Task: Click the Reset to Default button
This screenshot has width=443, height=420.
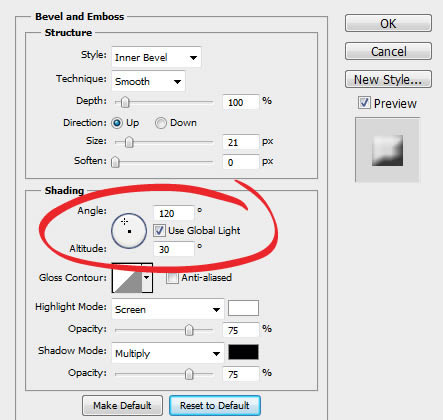Action: [215, 405]
